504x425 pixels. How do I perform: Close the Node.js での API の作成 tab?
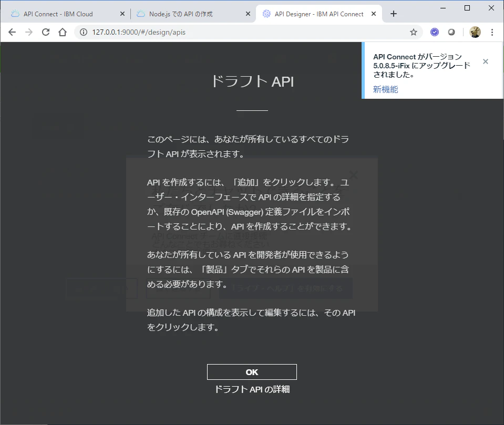[248, 14]
